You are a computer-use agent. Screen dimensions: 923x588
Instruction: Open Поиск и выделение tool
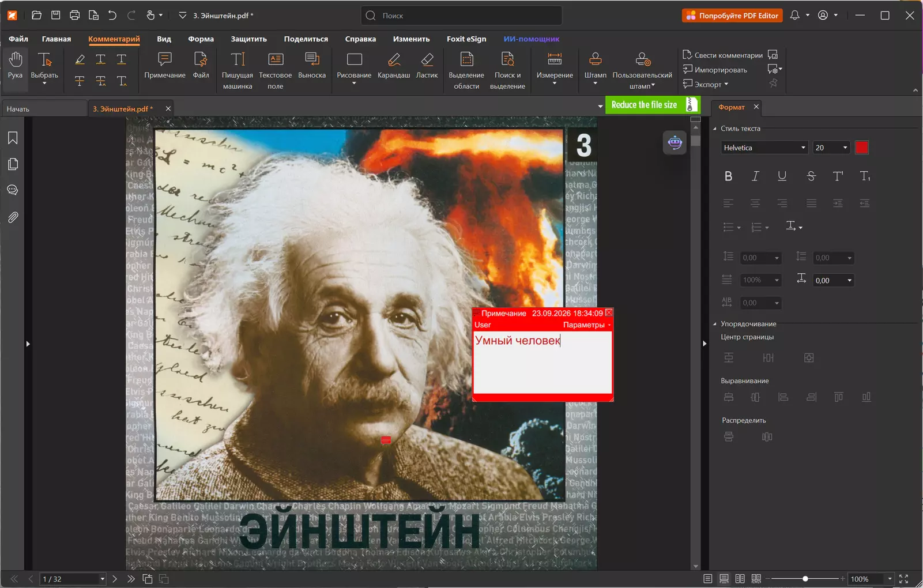507,70
